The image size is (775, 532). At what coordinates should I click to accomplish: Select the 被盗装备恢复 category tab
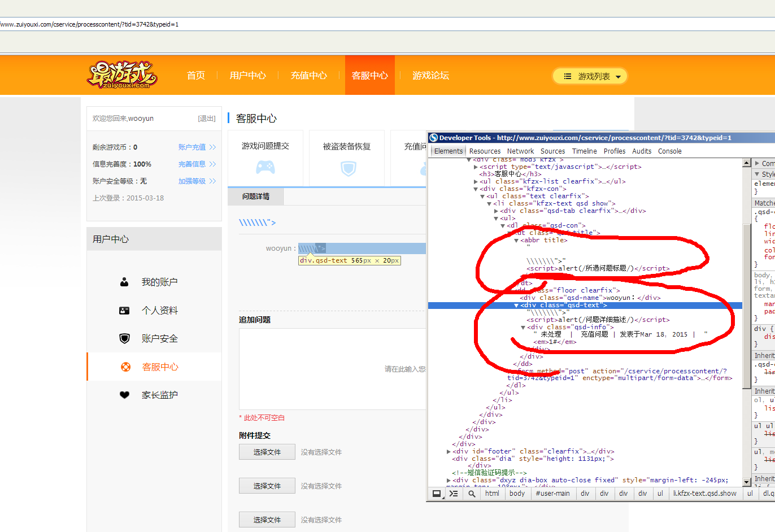click(347, 158)
